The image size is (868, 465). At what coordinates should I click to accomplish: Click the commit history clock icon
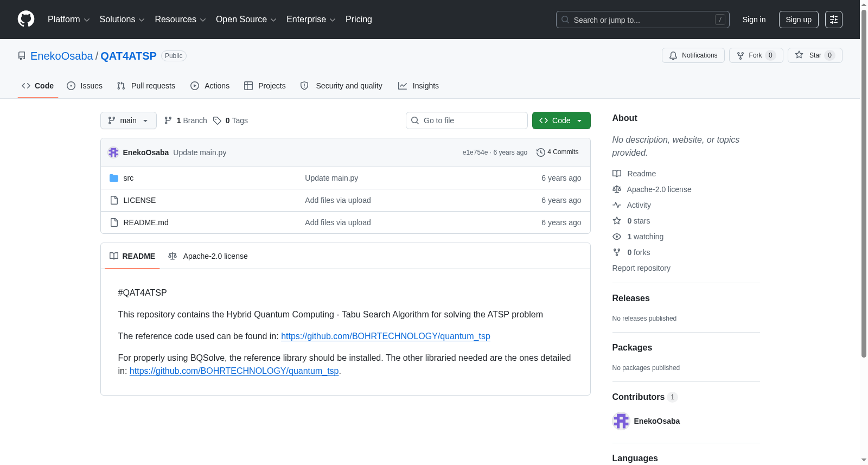540,152
